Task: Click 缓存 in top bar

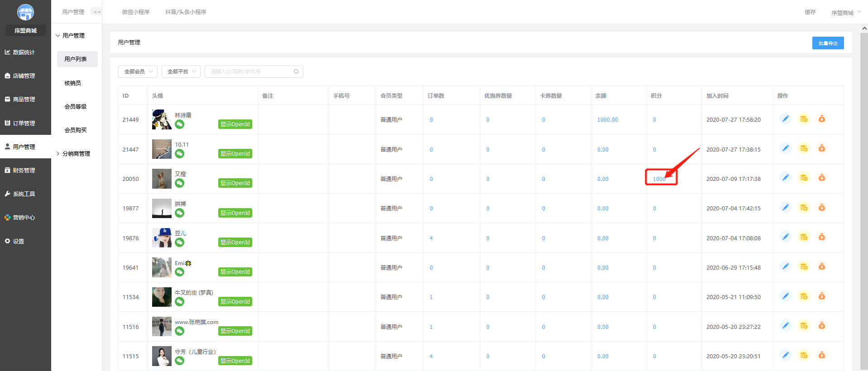Action: pos(810,12)
